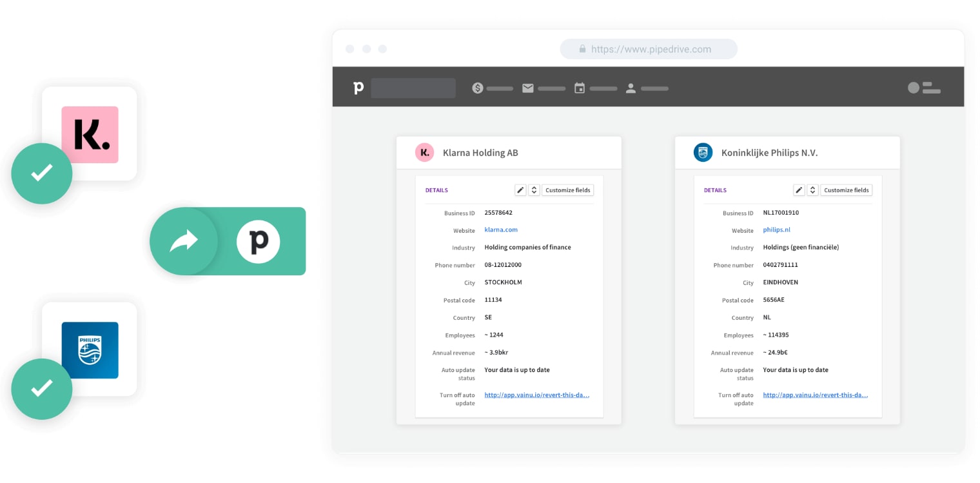Open the klarna.com website link
The height and width of the screenshot is (483, 980).
coord(501,230)
